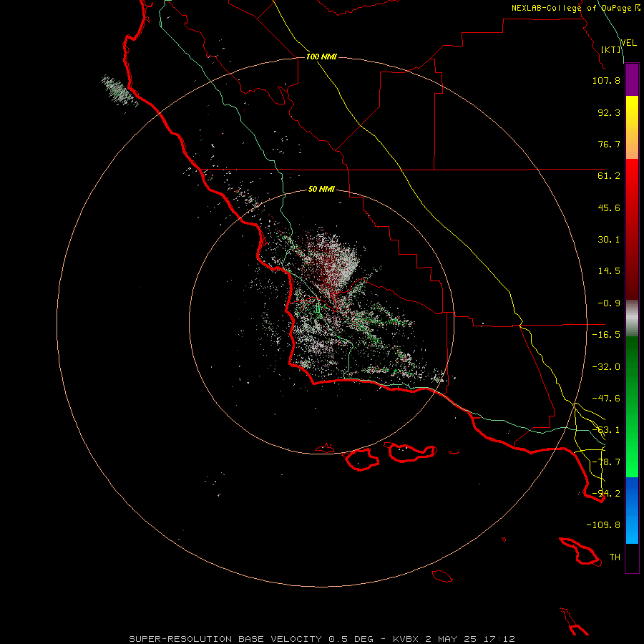The height and width of the screenshot is (644, 644).
Task: Pick the black TH segment of the color bar
Action: (632, 558)
